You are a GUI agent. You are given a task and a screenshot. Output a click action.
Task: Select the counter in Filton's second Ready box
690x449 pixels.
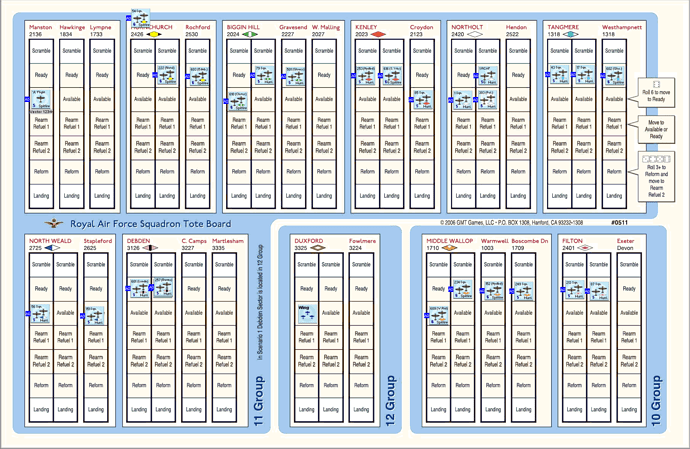pos(599,291)
